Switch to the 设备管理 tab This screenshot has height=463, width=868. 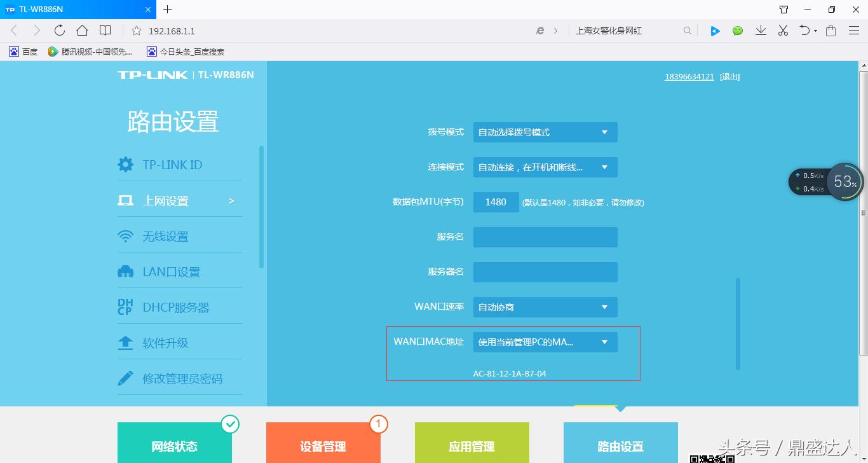(323, 446)
